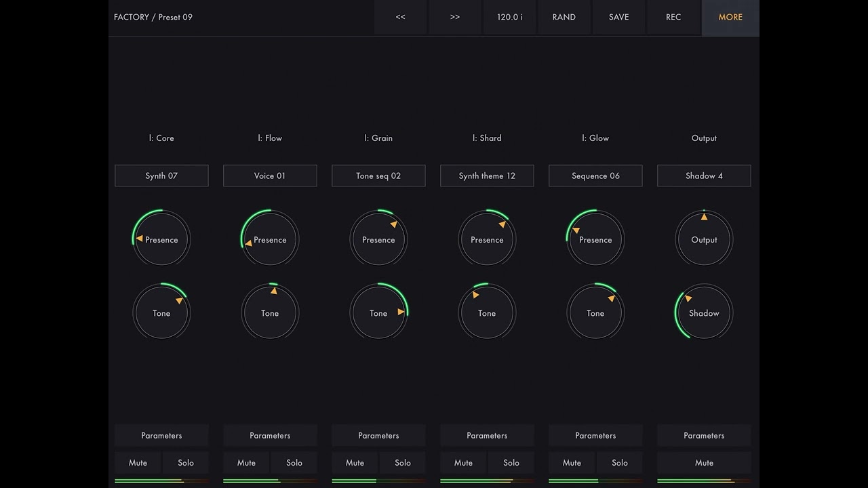Open Parameters for the Output channel
Viewport: 868px width, 488px height.
[704, 435]
